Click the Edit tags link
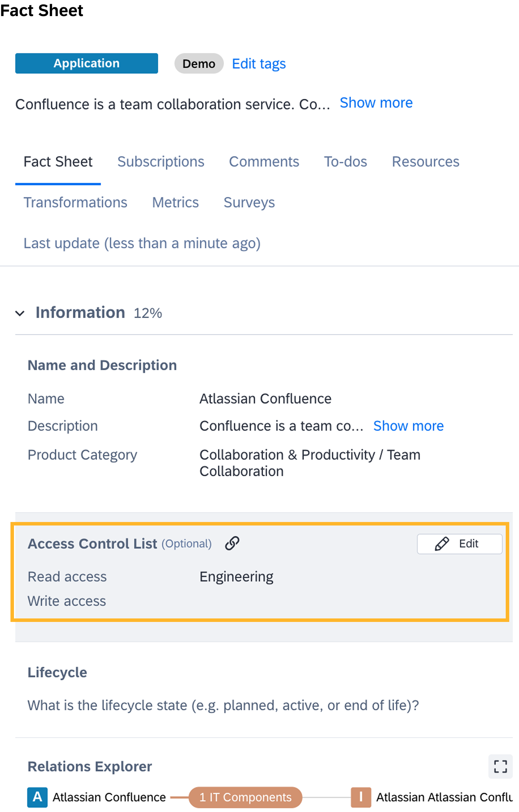Image resolution: width=519 pixels, height=812 pixels. click(x=259, y=64)
